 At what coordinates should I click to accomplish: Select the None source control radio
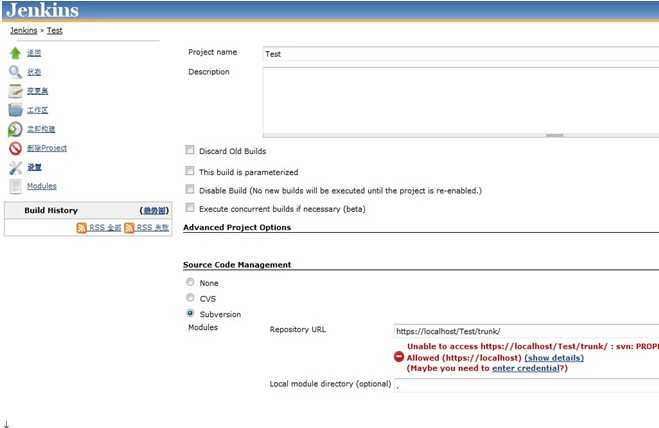tap(190, 282)
